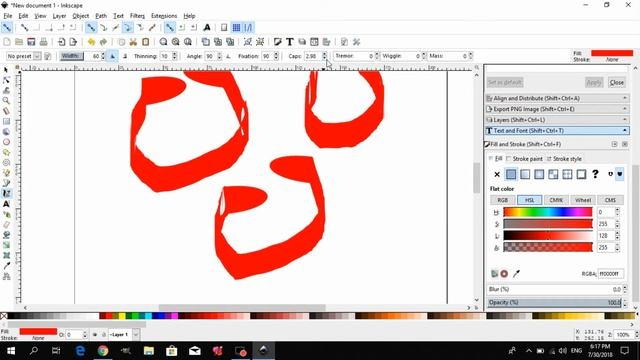The width and height of the screenshot is (640, 360).
Task: Click the Save document icon
Action: coord(31,42)
